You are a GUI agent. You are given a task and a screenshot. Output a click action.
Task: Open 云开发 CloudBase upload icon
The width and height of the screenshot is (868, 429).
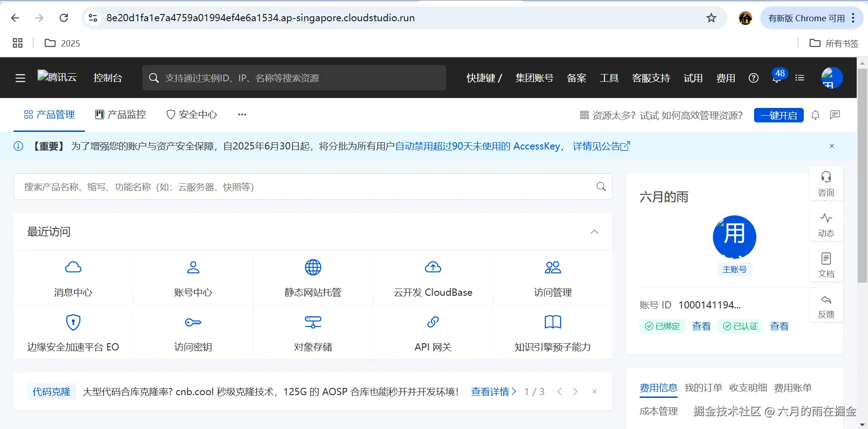coord(433,267)
